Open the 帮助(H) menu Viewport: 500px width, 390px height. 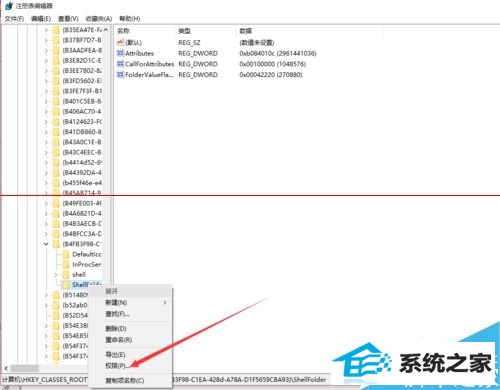[130, 19]
